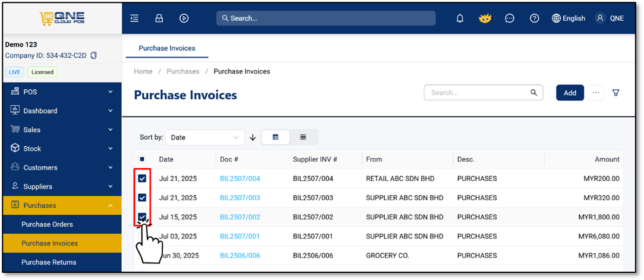Uncheck the BIL2507/003 row checkbox
This screenshot has width=644, height=280.
point(142,198)
